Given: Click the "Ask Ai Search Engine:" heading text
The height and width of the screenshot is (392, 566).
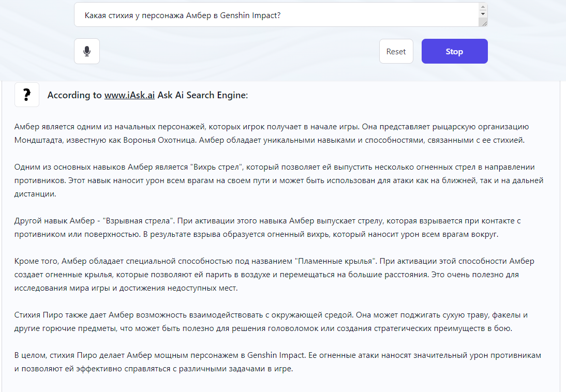Looking at the screenshot, I should point(203,95).
